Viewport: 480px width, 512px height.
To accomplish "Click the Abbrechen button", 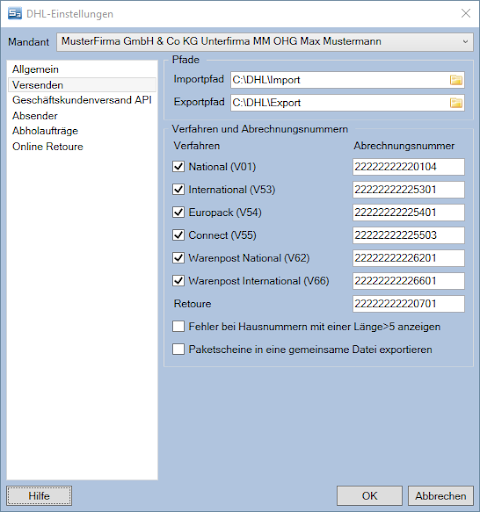I will [x=441, y=496].
